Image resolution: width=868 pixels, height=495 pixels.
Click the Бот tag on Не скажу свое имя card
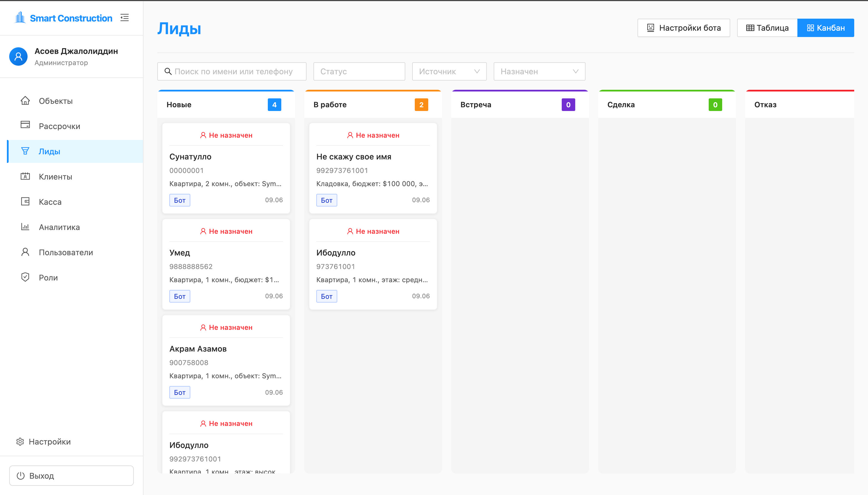327,200
